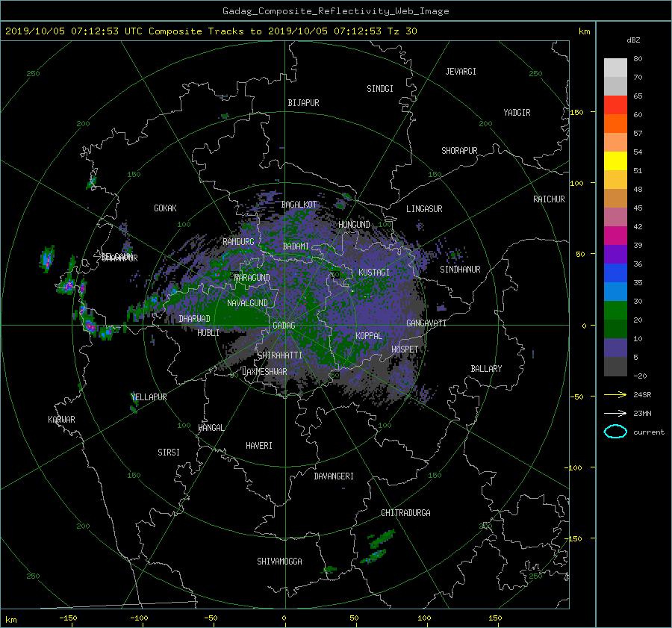Click the RAICHUR city label
The width and height of the screenshot is (672, 628).
[x=549, y=199]
